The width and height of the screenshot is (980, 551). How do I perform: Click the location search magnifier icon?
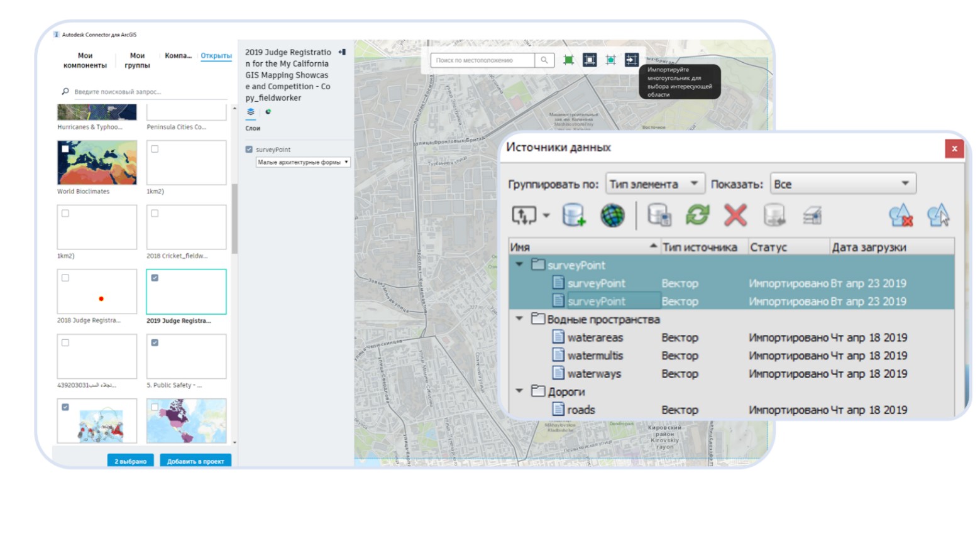[x=544, y=60]
